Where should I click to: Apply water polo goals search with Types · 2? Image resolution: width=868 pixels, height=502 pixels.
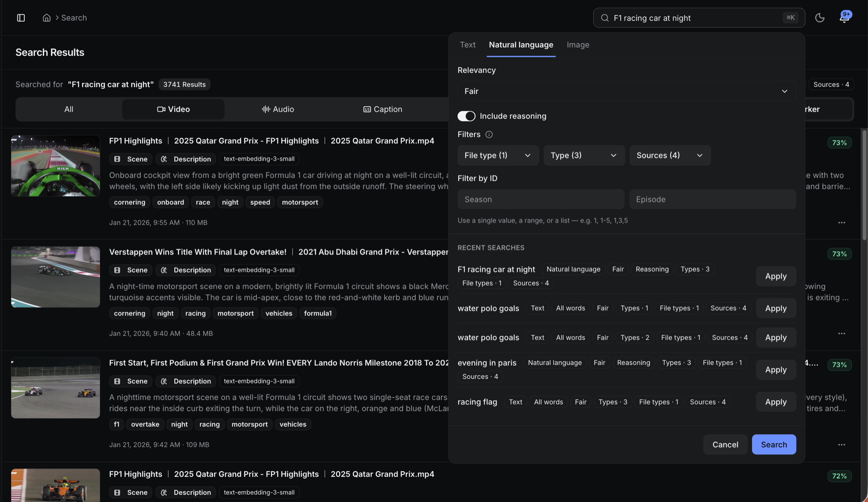click(776, 338)
